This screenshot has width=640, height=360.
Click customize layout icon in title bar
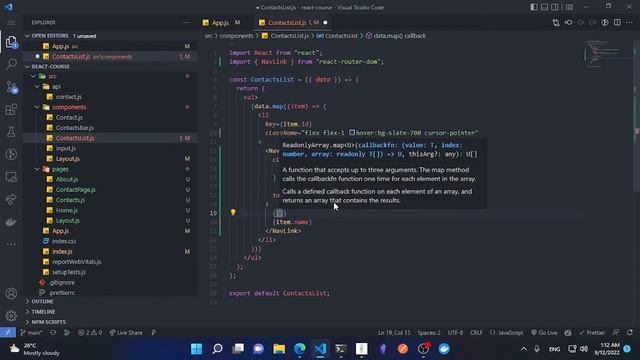569,7
